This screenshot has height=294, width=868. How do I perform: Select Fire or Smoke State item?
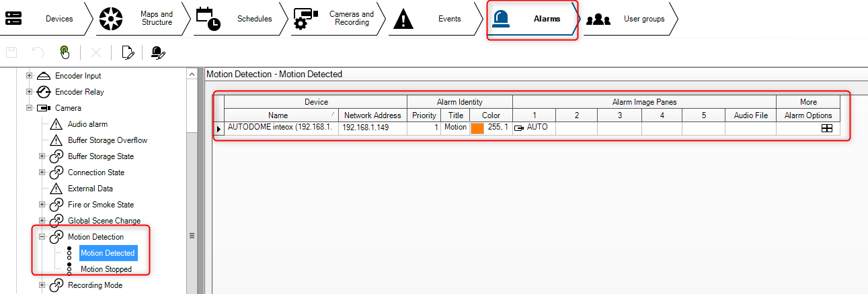[101, 205]
